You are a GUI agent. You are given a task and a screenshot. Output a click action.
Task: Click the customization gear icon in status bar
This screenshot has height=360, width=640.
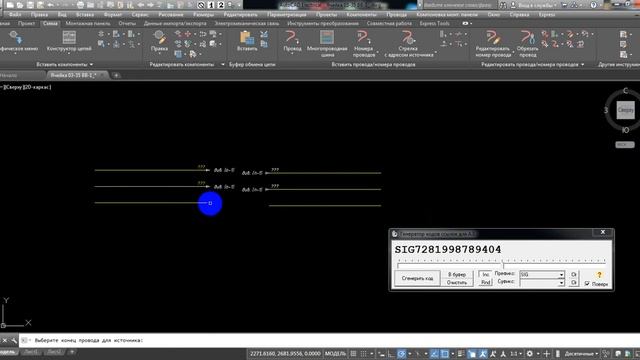[x=529, y=353]
